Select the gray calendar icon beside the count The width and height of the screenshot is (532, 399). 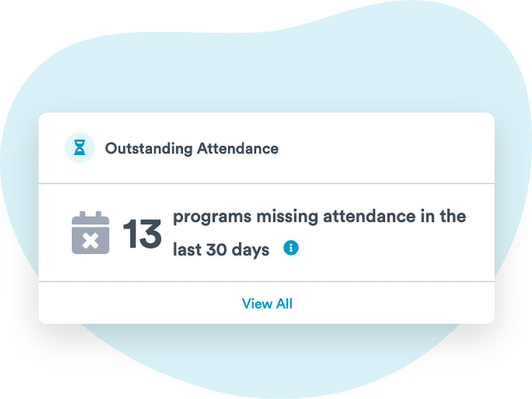[x=90, y=233]
